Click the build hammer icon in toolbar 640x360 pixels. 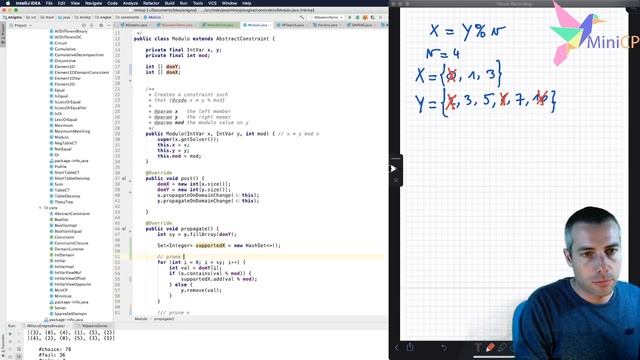click(x=302, y=18)
